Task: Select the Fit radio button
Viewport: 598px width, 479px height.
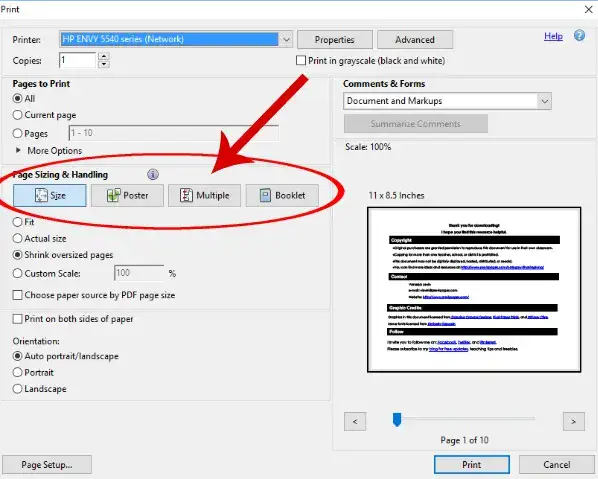Action: tap(17, 222)
